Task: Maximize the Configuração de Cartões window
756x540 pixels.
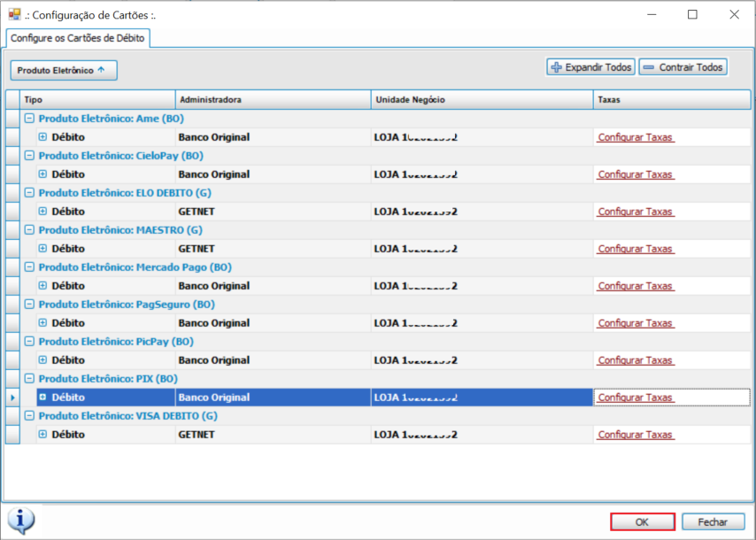Action: pos(692,14)
